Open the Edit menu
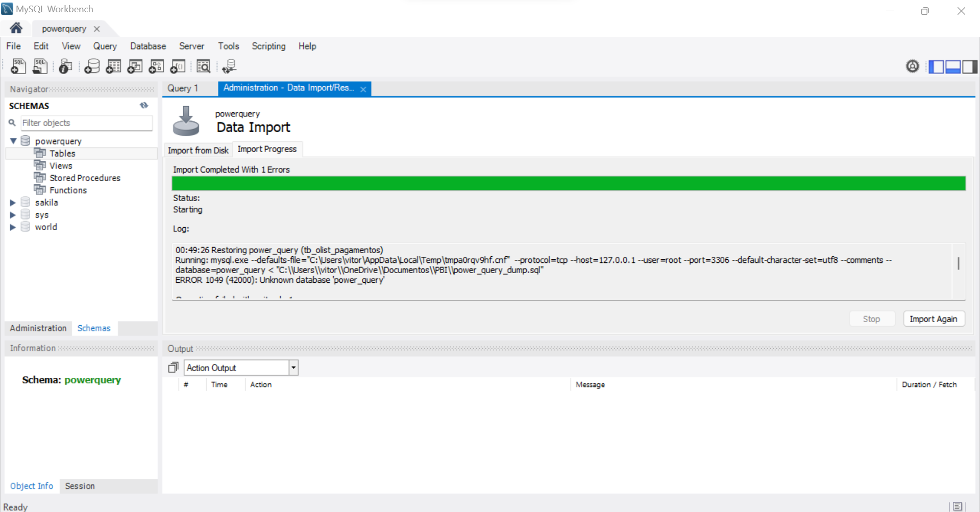This screenshot has width=980, height=512. pyautogui.click(x=41, y=46)
